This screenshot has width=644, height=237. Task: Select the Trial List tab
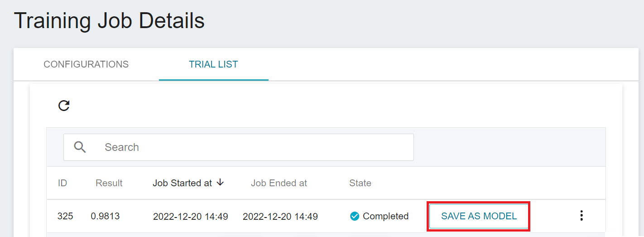coord(213,64)
